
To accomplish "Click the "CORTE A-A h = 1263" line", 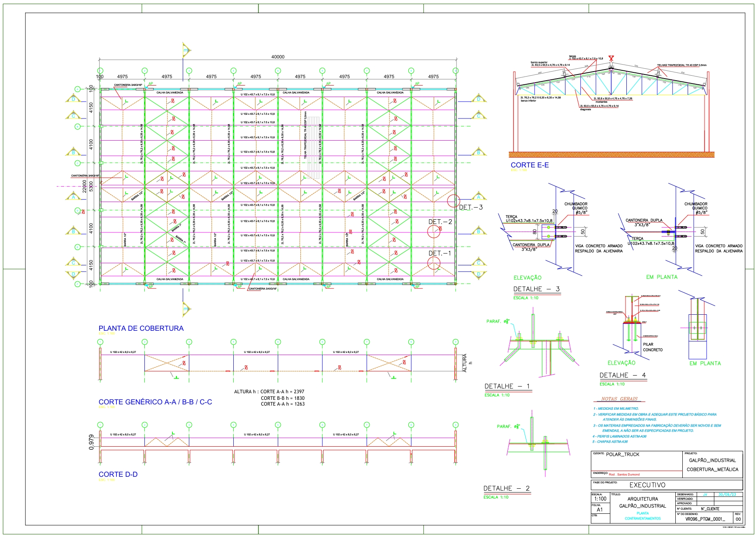I will point(283,404).
